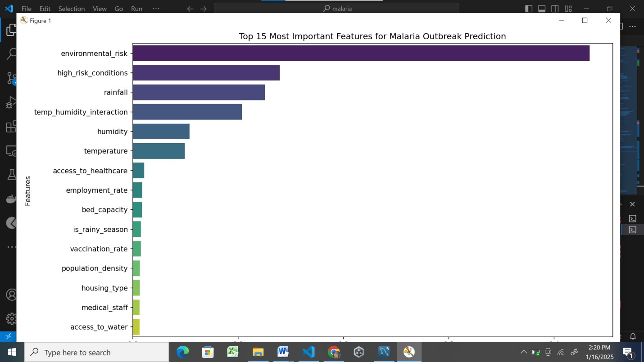Screen dimensions: 644x362
Task: Click the remote window indicator in status bar
Action: (8, 336)
